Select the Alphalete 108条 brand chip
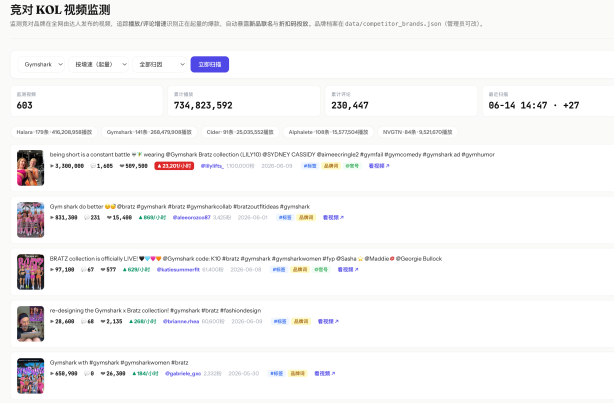Image resolution: width=614 pixels, height=403 pixels. [328, 132]
